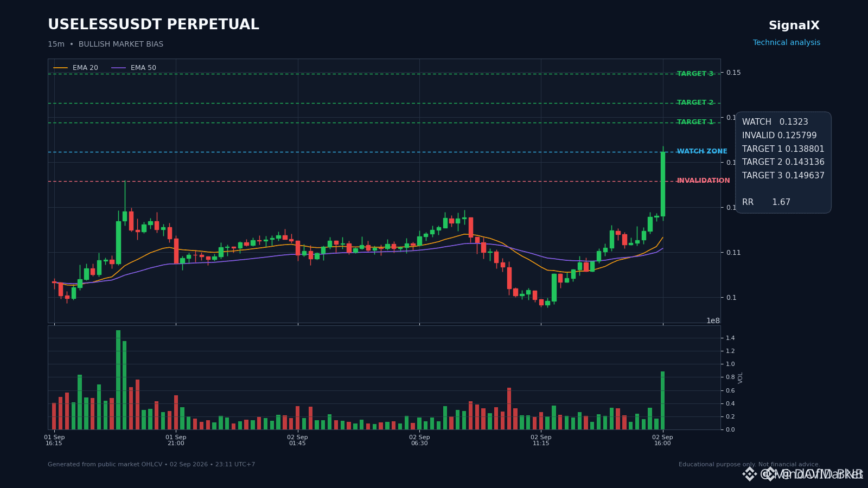Click the USELESSUSDT PERPETUAL title
This screenshot has width=868, height=488.
(x=154, y=25)
